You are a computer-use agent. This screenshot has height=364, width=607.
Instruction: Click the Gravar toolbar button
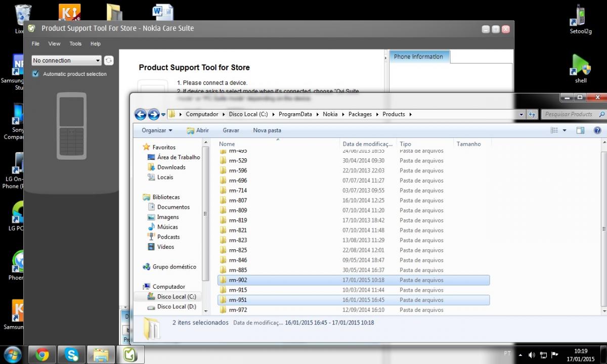pyautogui.click(x=231, y=130)
